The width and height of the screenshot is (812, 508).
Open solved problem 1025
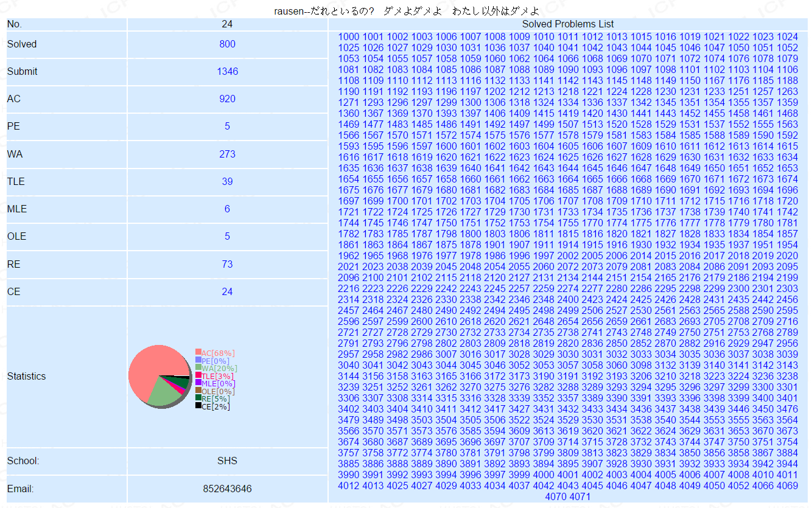coord(349,47)
